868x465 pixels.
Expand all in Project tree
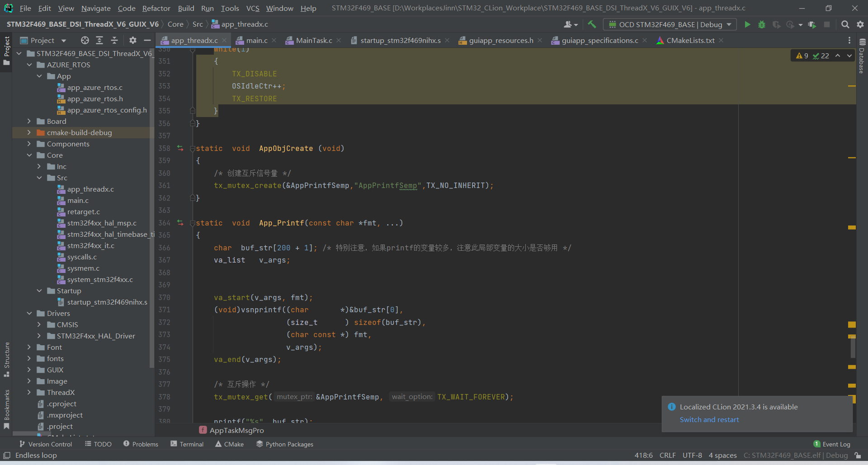(x=99, y=40)
